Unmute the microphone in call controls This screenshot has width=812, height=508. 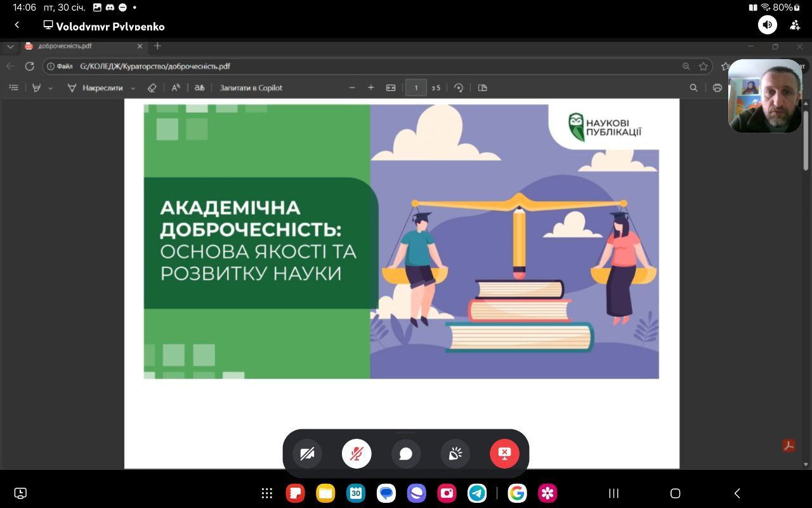tap(357, 454)
